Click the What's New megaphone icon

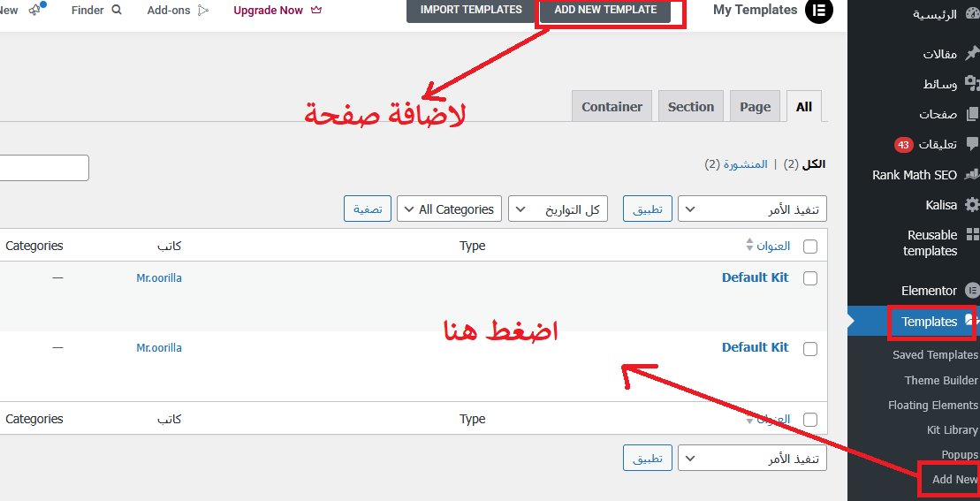(35, 9)
